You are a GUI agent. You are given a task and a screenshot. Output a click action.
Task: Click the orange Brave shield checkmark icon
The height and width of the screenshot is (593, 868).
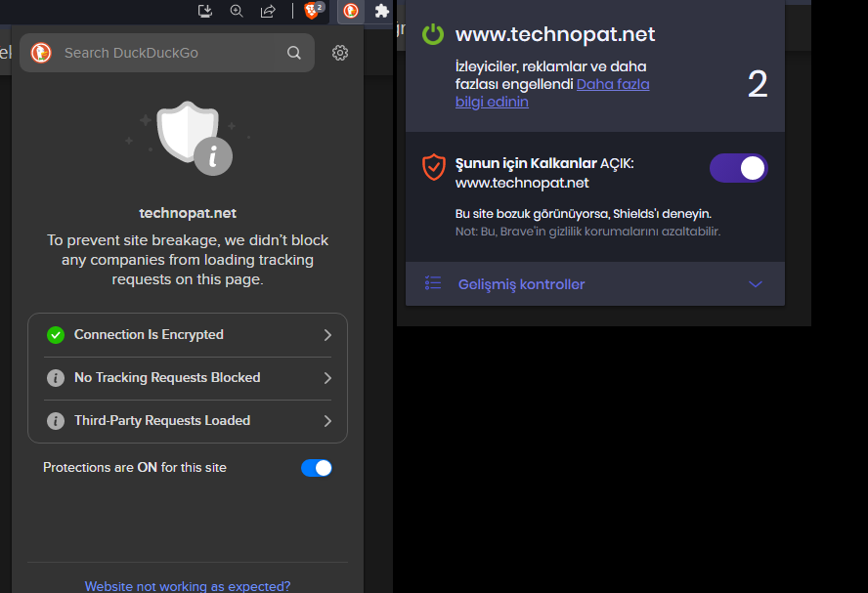tap(434, 167)
